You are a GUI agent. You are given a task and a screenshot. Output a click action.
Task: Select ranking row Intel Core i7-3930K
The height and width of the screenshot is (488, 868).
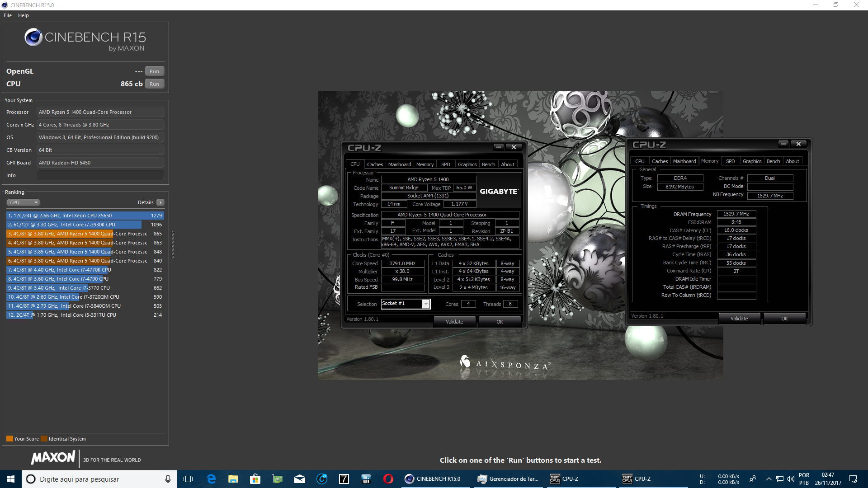click(85, 225)
